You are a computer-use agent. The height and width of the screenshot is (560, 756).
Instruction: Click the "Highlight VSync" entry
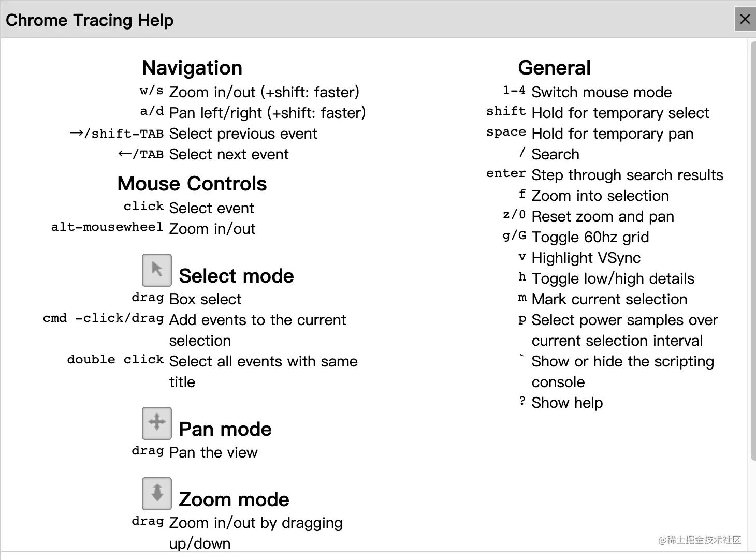click(586, 258)
